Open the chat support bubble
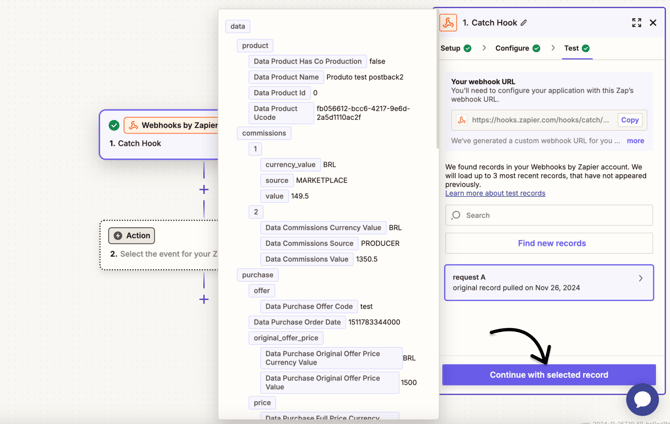The width and height of the screenshot is (670, 424). 642,400
